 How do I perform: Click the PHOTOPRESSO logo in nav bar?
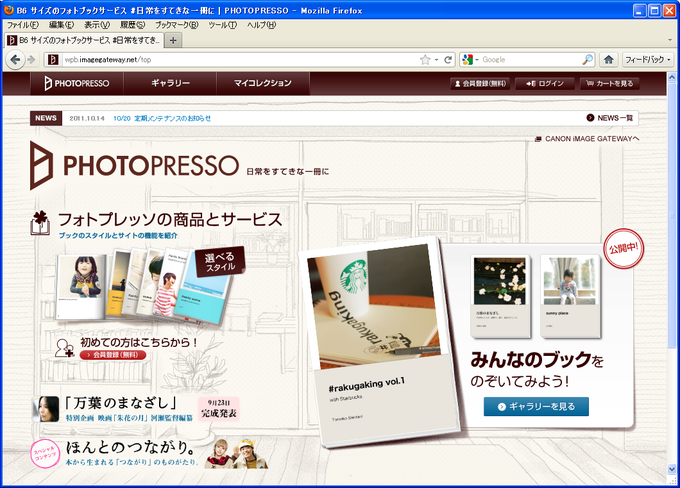coord(77,83)
